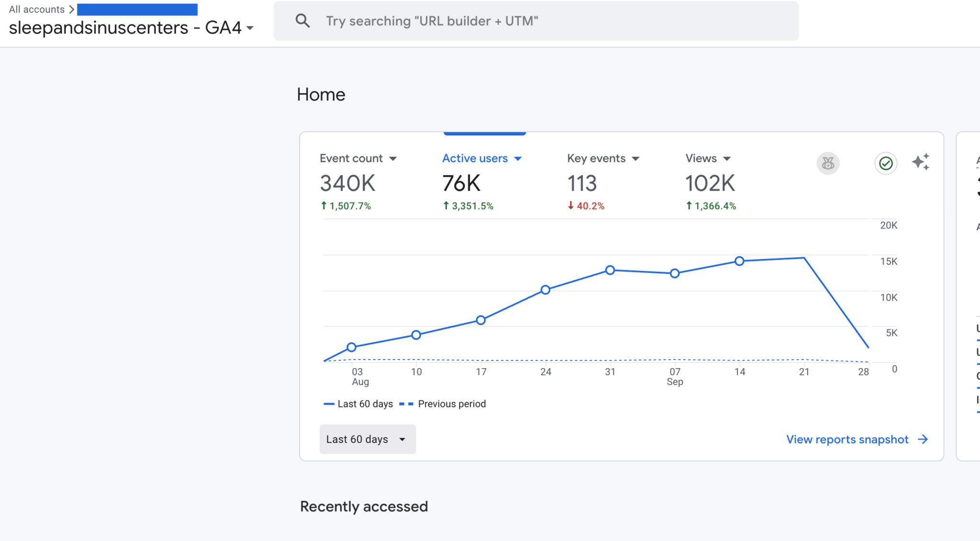Select the Key events 113 tab
The width and height of the screenshot is (980, 541).
coord(582,183)
